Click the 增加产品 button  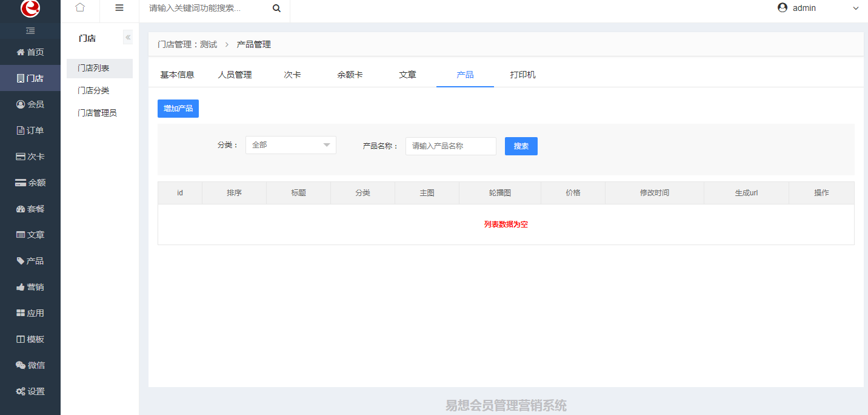178,109
